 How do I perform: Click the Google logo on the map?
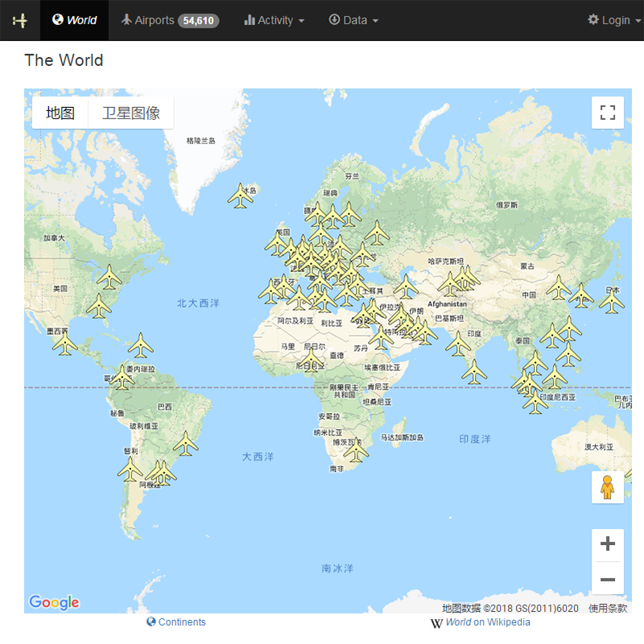(x=54, y=602)
